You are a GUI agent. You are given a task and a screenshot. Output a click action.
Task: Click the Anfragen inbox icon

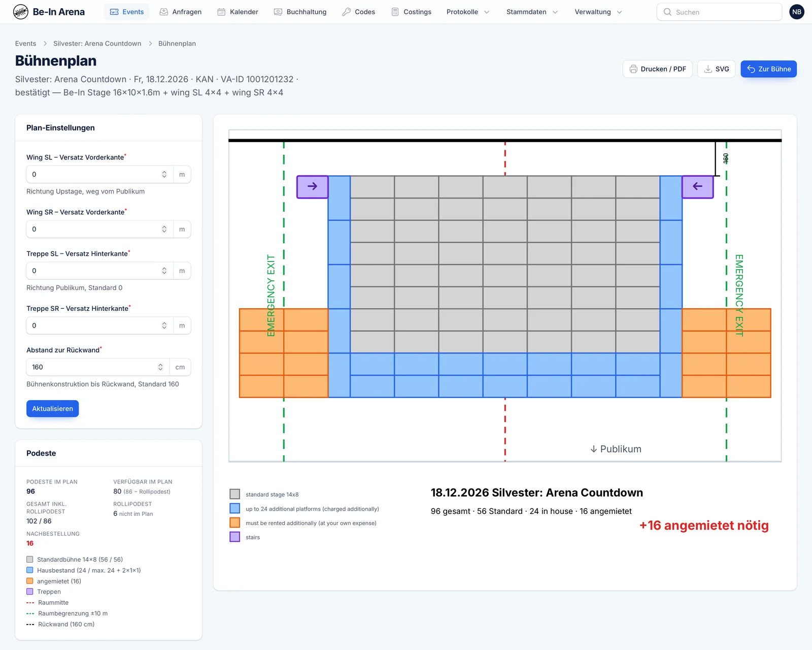click(164, 12)
